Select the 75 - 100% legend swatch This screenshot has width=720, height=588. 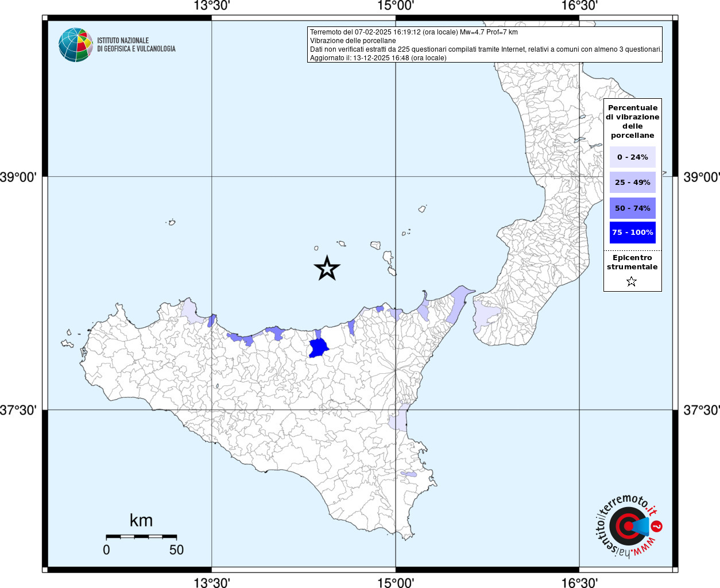[633, 232]
